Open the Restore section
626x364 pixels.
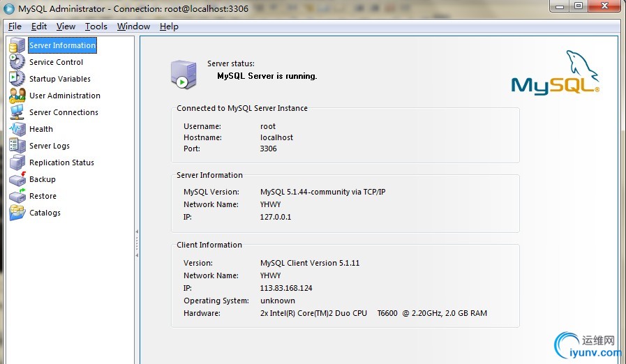[x=43, y=197]
